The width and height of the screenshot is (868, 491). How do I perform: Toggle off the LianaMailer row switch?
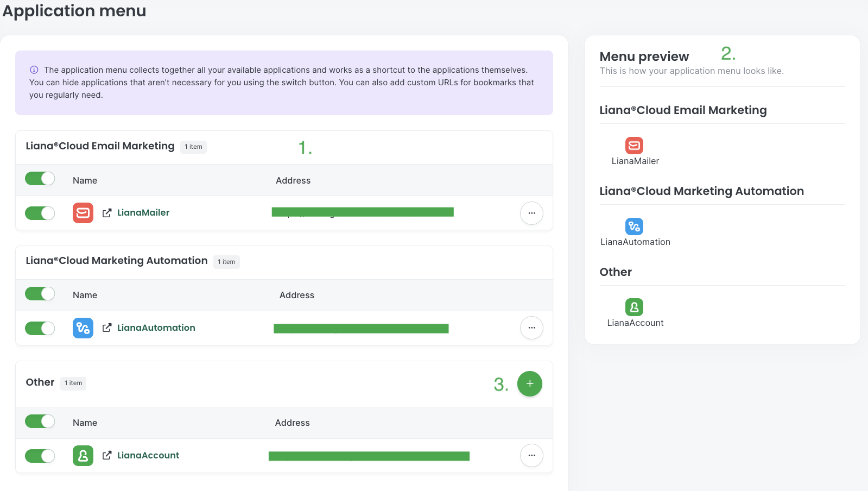click(x=40, y=213)
